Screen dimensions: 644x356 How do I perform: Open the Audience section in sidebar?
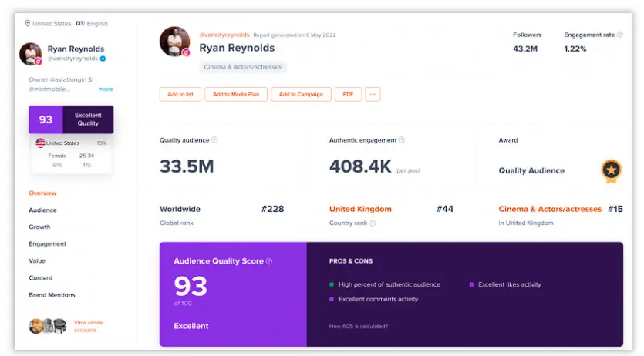coord(42,210)
